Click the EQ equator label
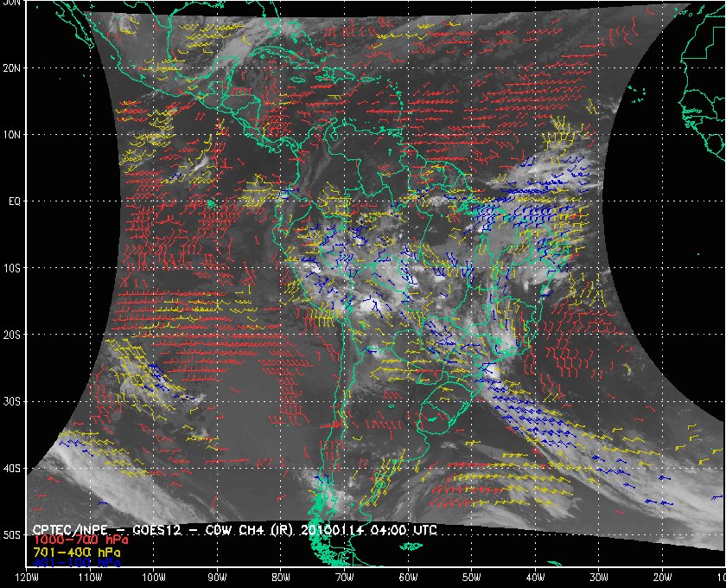The width and height of the screenshot is (726, 588). pyautogui.click(x=15, y=201)
